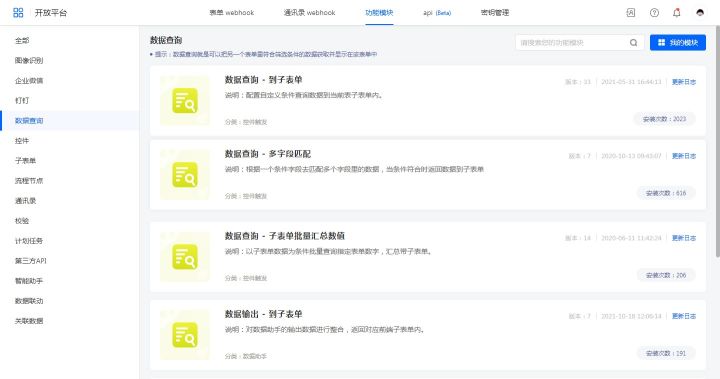Open 更新日志 for 数据查询 - 多字段匹配
The height and width of the screenshot is (379, 720).
[x=684, y=156]
